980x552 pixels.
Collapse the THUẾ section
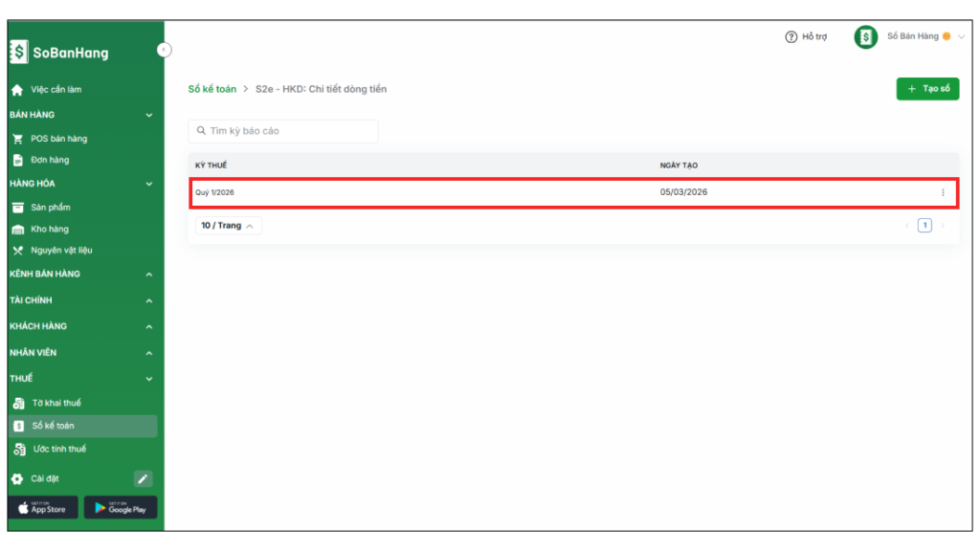[81, 379]
